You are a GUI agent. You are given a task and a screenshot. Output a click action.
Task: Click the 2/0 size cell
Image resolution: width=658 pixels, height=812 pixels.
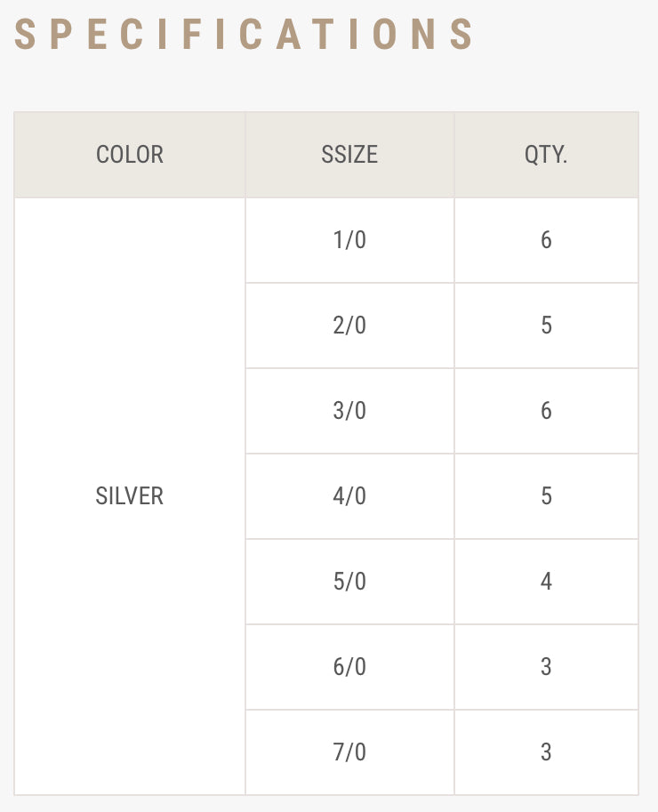click(x=349, y=326)
